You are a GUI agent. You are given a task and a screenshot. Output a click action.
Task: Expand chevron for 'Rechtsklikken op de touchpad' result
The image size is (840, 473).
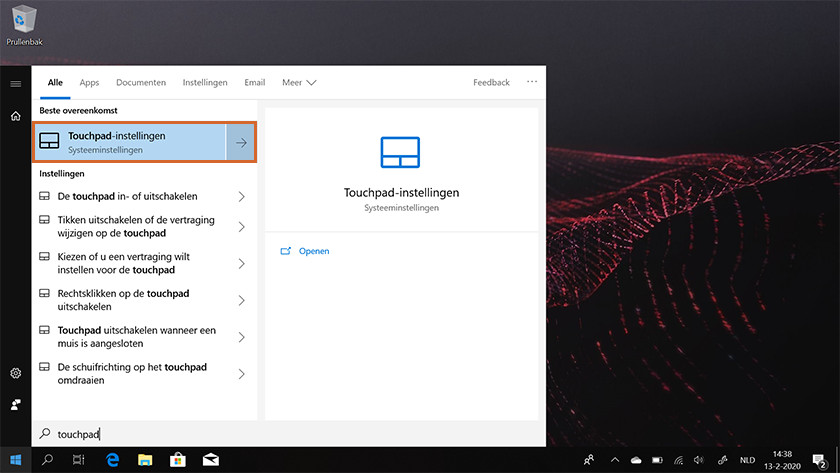(242, 301)
